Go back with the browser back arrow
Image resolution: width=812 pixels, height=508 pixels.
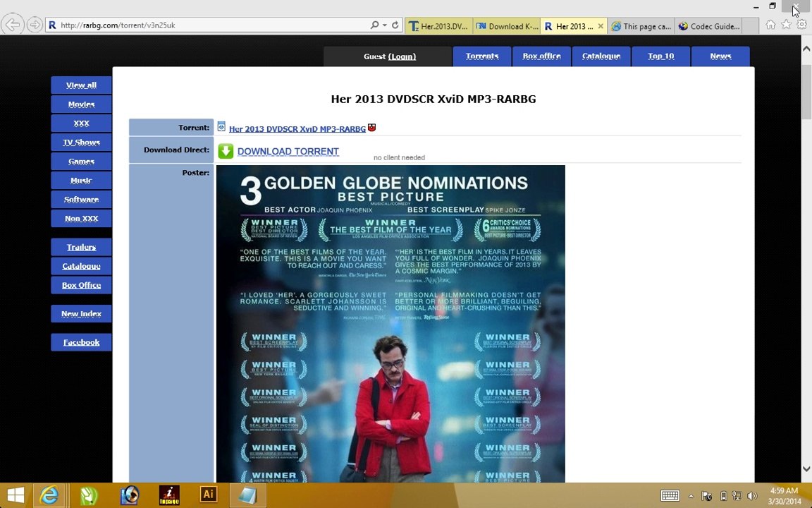(x=13, y=25)
